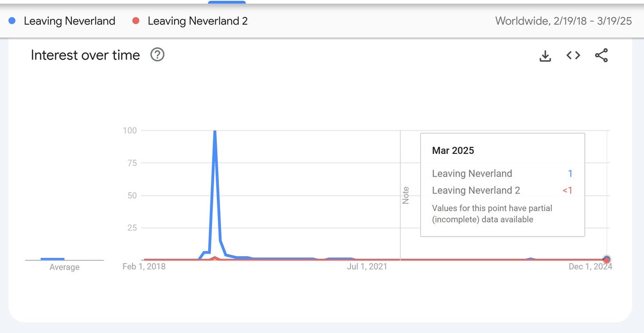Click the value 1 for Leaving Neverland in tooltip

tap(570, 173)
